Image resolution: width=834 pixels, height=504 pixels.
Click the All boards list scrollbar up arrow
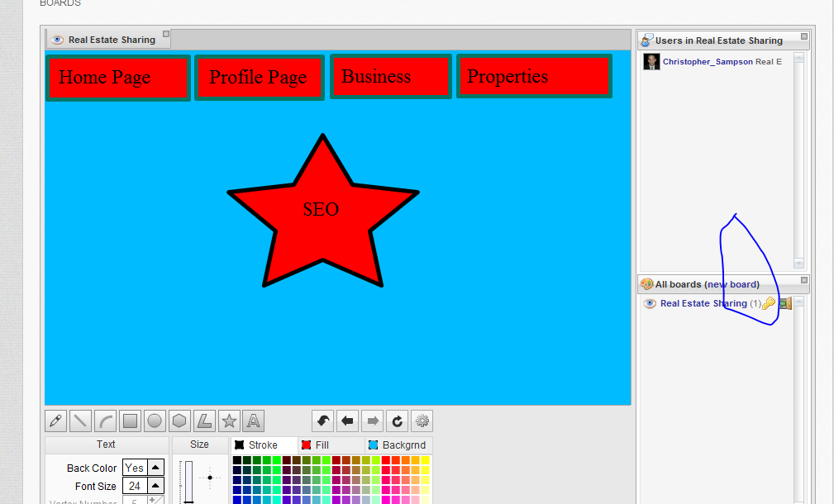point(798,302)
